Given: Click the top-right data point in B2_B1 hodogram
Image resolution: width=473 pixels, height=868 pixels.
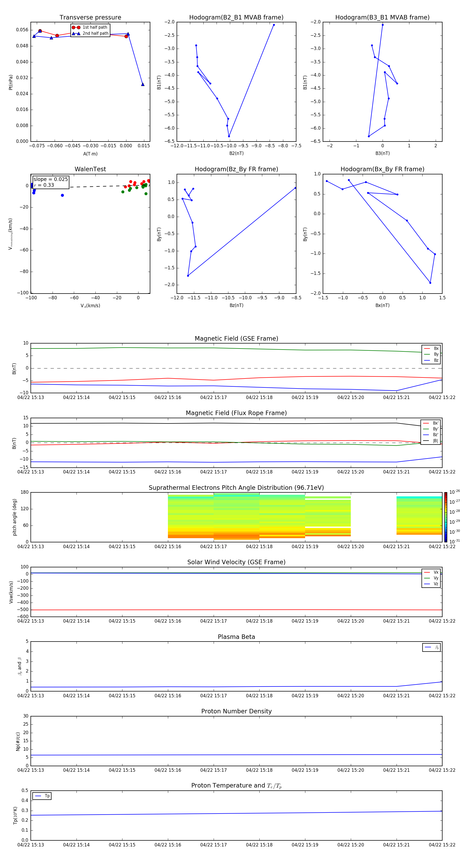Looking at the screenshot, I should [274, 25].
